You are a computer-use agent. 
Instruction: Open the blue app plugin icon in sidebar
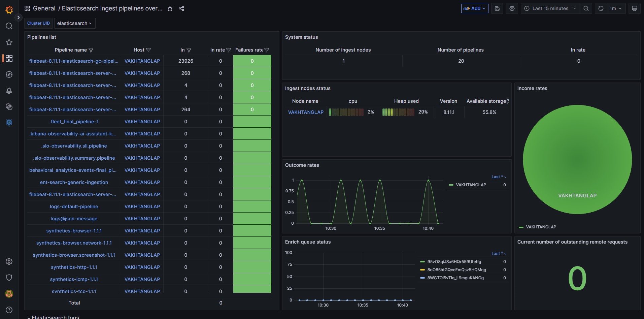coord(9,123)
